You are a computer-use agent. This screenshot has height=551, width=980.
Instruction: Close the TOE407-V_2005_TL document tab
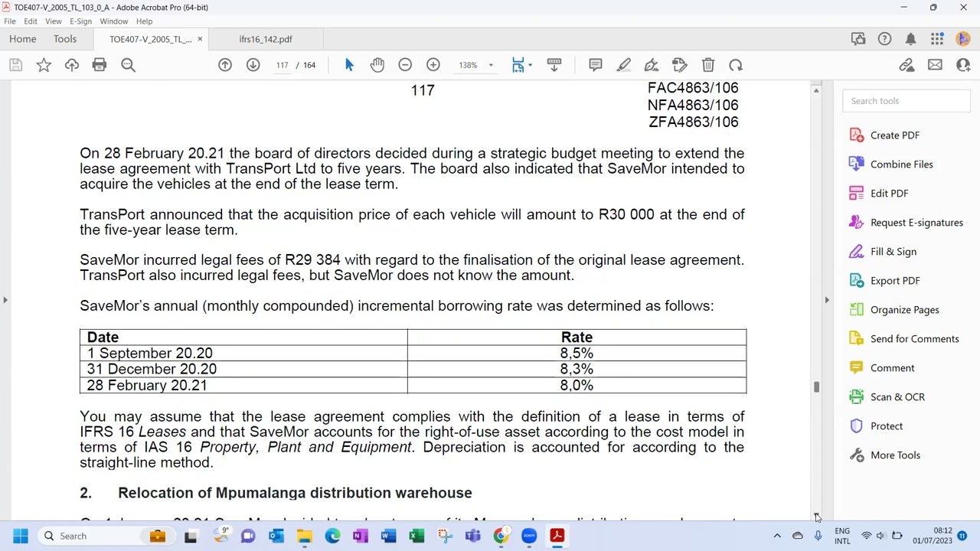(200, 39)
